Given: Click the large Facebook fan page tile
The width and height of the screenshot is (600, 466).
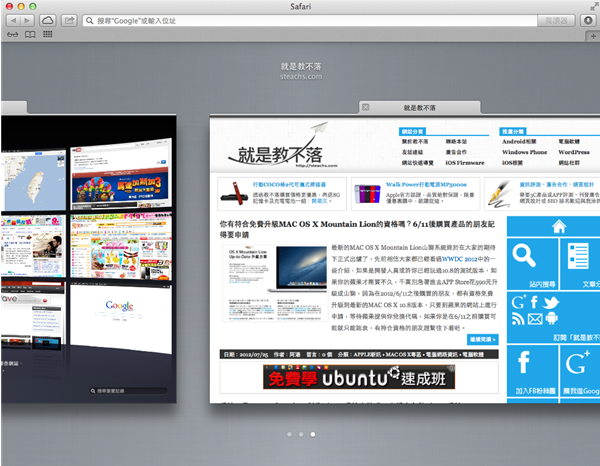Looking at the screenshot, I should click(x=532, y=371).
